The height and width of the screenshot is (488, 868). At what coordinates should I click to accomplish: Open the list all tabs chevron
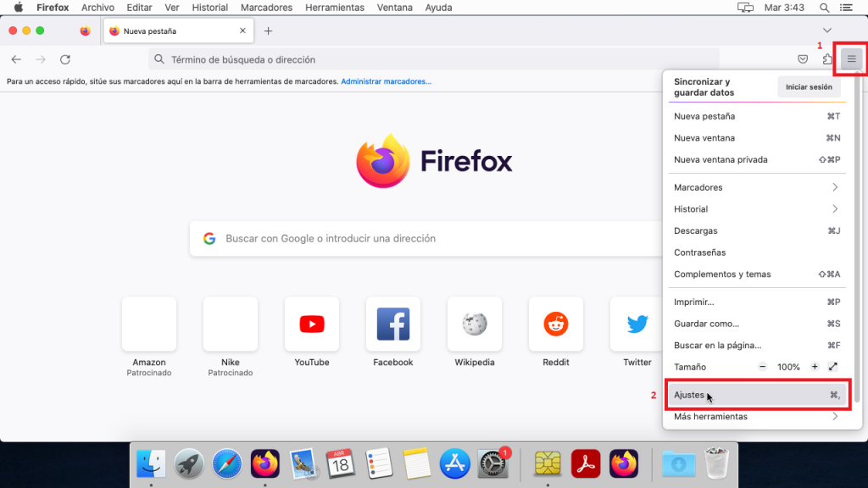827,30
